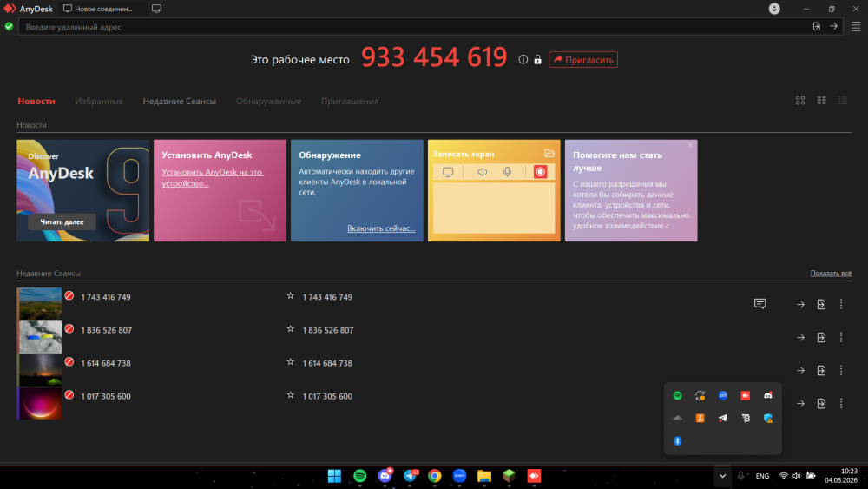The image size is (868, 489).
Task: File transfer for session 1 743 416 749
Action: (821, 304)
